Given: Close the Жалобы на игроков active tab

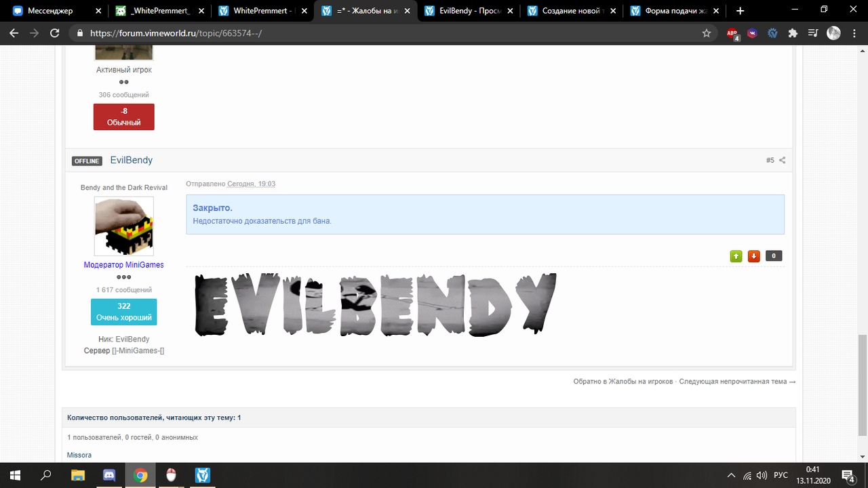Looking at the screenshot, I should click(x=407, y=11).
